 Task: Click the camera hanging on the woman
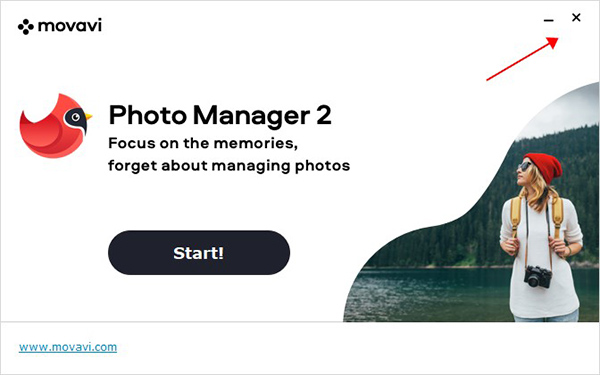(538, 276)
